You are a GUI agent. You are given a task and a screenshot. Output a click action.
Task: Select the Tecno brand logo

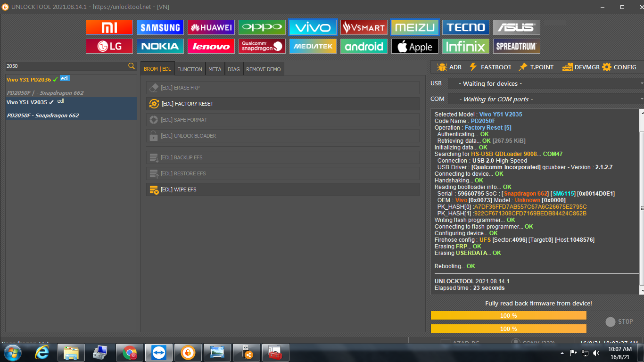pos(466,27)
